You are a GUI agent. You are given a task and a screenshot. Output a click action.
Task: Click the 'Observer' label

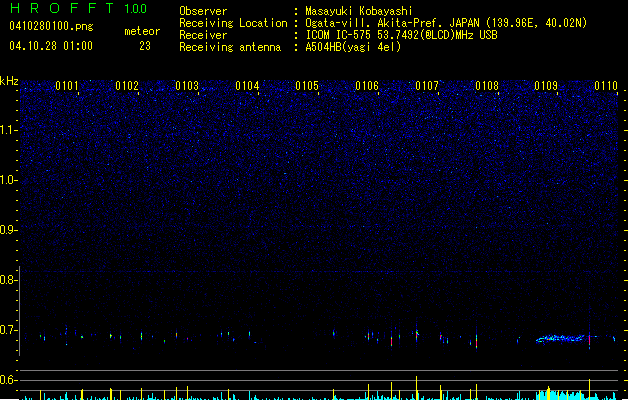(203, 11)
